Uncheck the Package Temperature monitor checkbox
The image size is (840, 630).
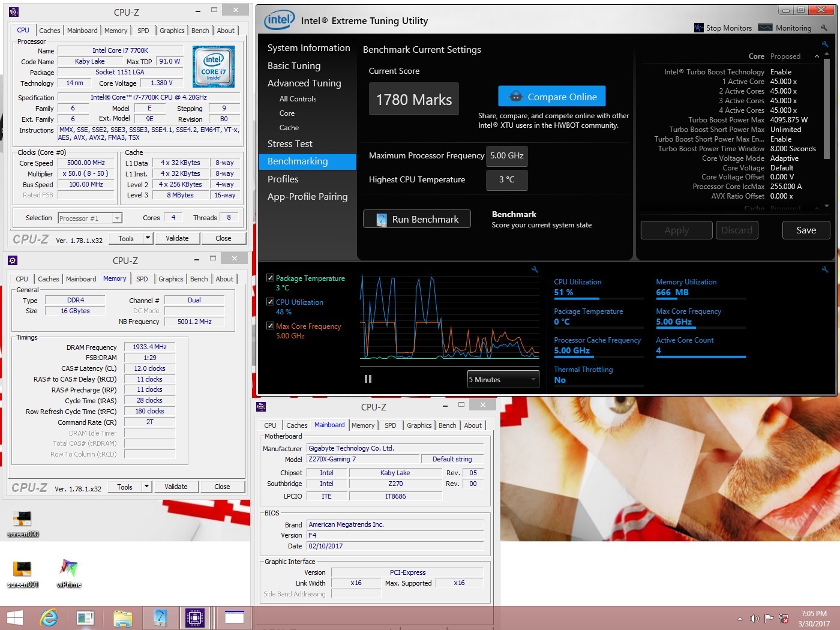click(x=270, y=278)
